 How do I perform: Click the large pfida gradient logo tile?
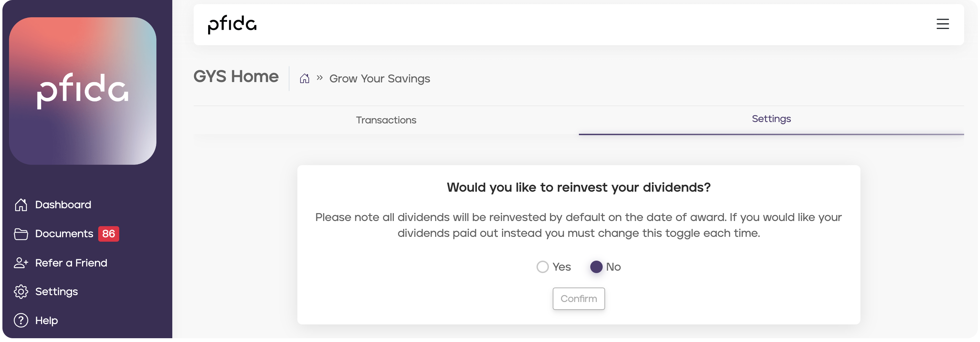coord(83,91)
